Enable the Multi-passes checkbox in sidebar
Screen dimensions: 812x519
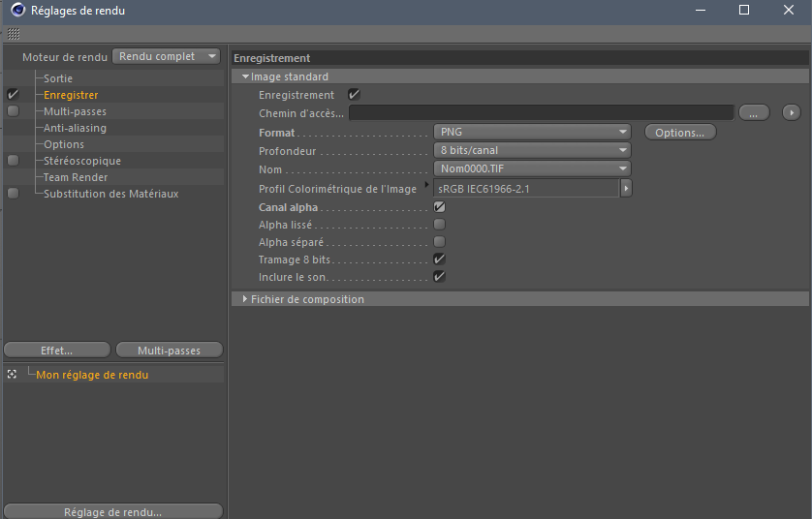13,111
